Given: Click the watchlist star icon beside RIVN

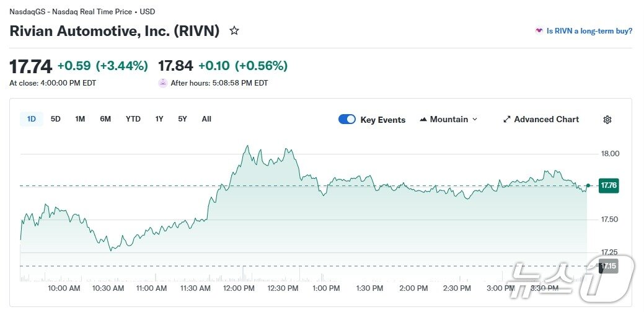Looking at the screenshot, I should (234, 30).
